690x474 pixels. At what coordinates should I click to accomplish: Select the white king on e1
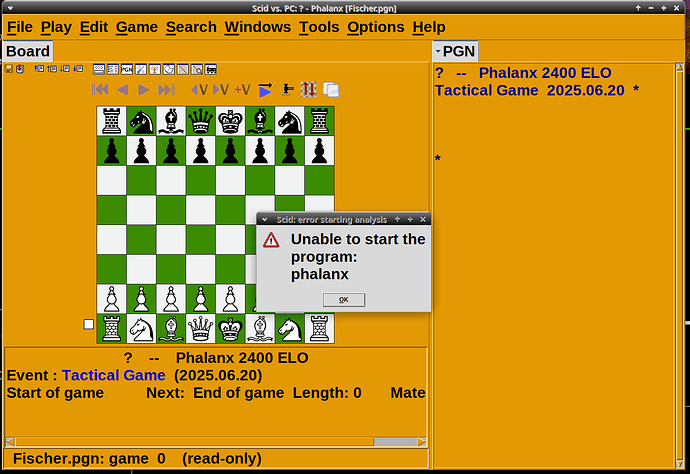coord(231,329)
